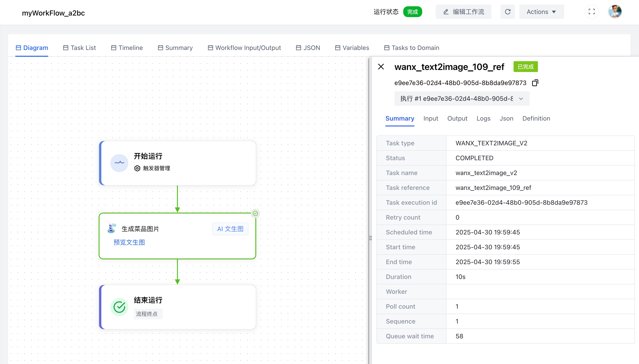Open the Variables tab

coord(352,48)
